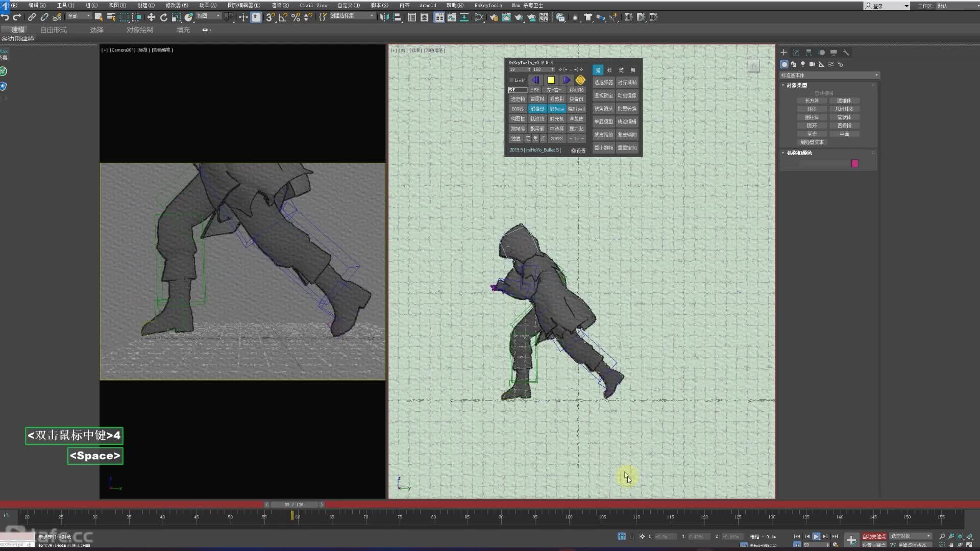
Task: Click the 长方体 box primitive button
Action: point(812,101)
